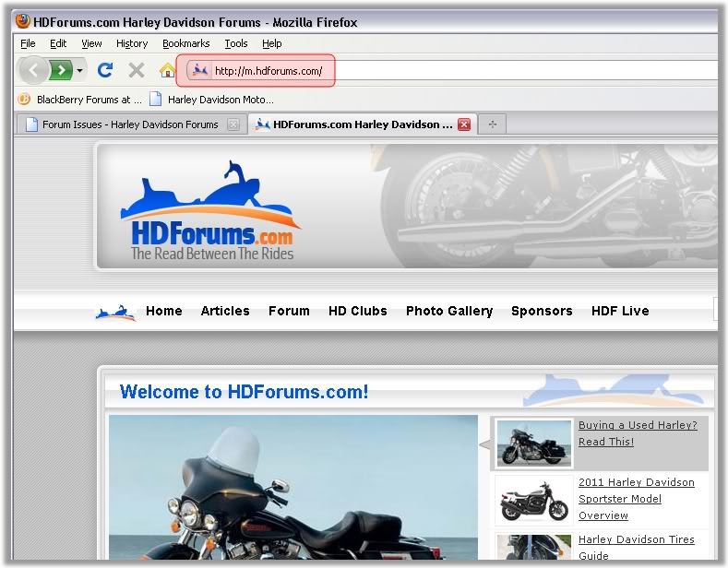Open the Forum section
This screenshot has height=568, width=728.
tap(289, 311)
